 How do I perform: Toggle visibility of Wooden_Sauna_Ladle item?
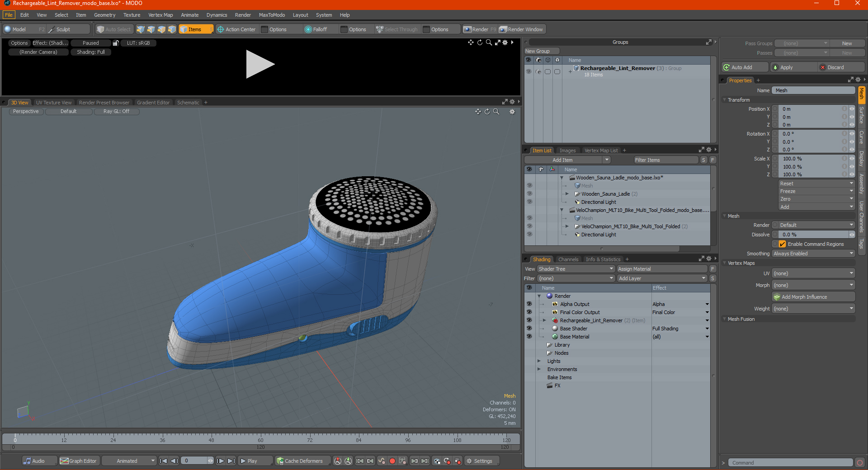click(529, 194)
